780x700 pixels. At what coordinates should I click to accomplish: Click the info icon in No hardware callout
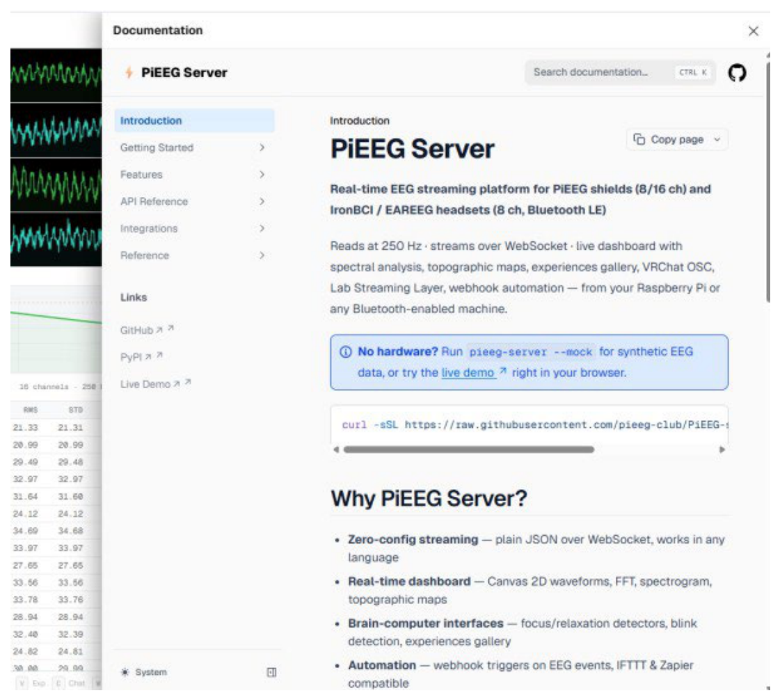tap(345, 352)
